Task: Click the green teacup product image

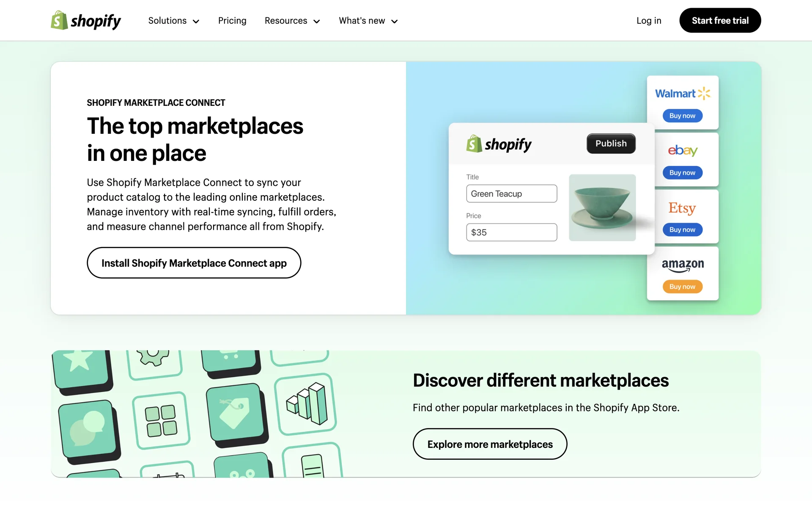Action: click(x=602, y=207)
